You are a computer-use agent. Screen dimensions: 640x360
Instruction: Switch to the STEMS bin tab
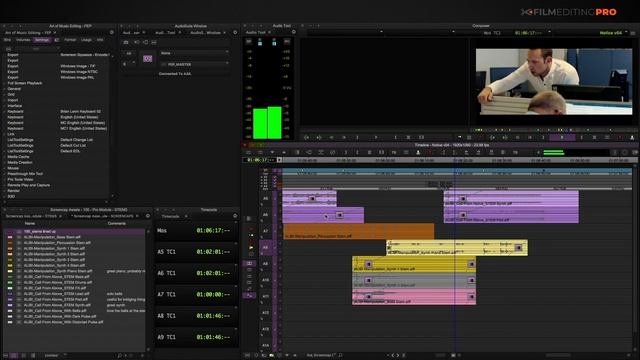(x=31, y=216)
